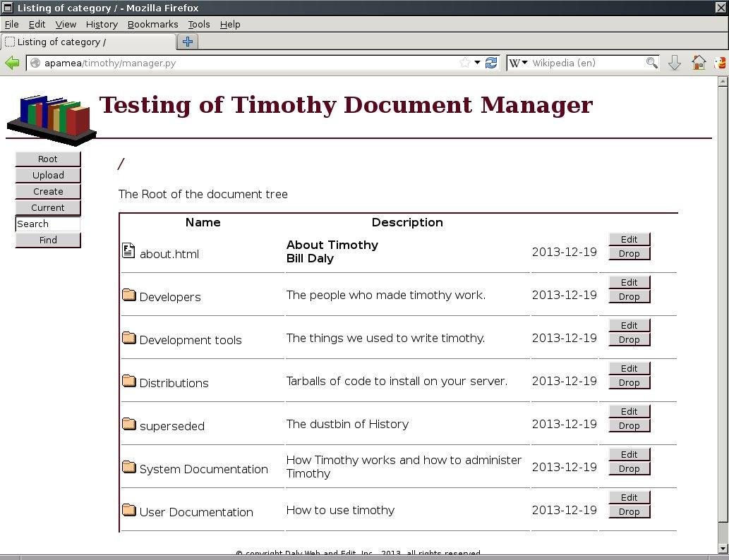
Task: Click the Upload button in the sidebar
Action: click(x=47, y=175)
